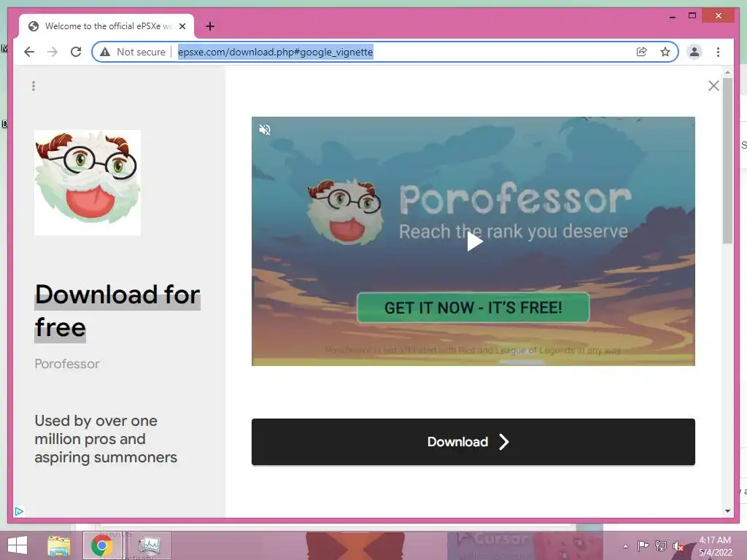Close the ePSXe browser tab
This screenshot has width=747, height=560.
pos(182,26)
